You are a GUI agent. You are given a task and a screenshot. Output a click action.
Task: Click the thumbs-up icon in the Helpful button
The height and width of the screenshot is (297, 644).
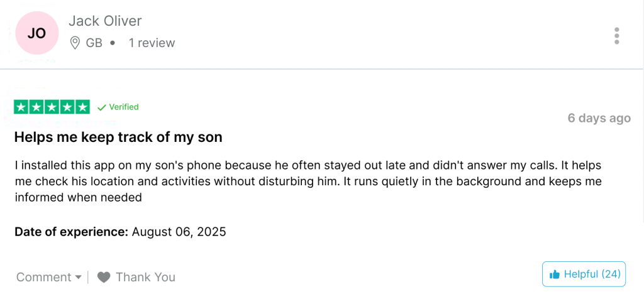[555, 274]
